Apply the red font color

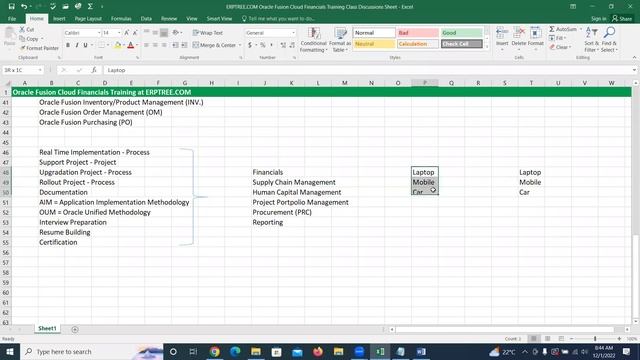click(x=131, y=45)
